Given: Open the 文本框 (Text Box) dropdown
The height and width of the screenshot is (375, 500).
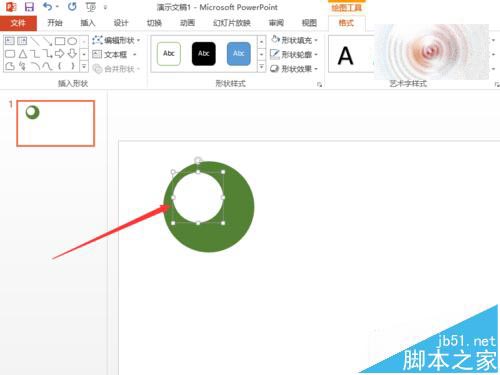Looking at the screenshot, I should (114, 54).
